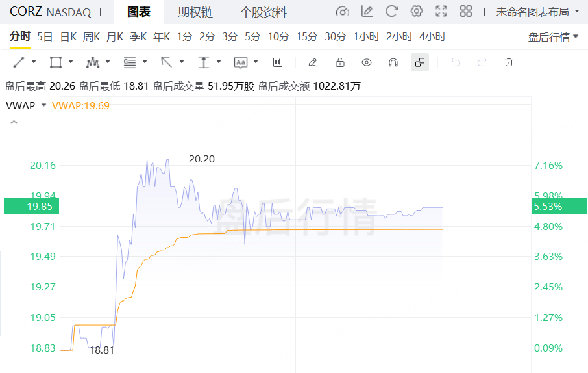Expand wave pattern tool dropdown

[108, 62]
